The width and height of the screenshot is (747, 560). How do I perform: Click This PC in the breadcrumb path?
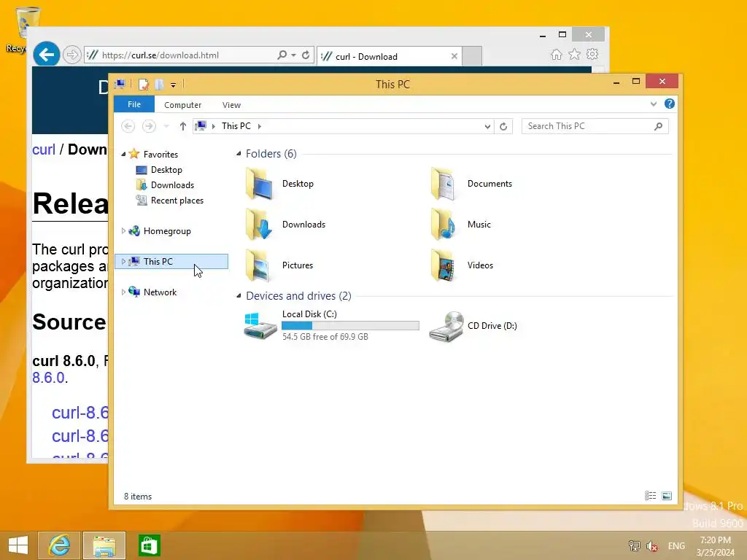point(236,126)
